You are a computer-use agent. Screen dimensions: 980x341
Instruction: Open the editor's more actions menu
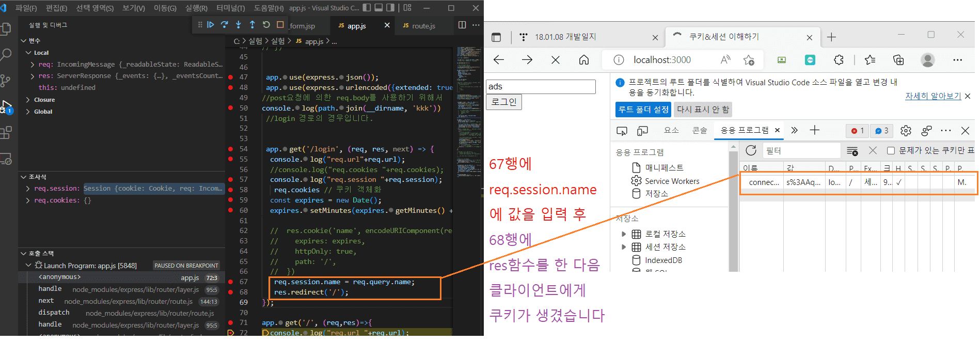pyautogui.click(x=476, y=25)
